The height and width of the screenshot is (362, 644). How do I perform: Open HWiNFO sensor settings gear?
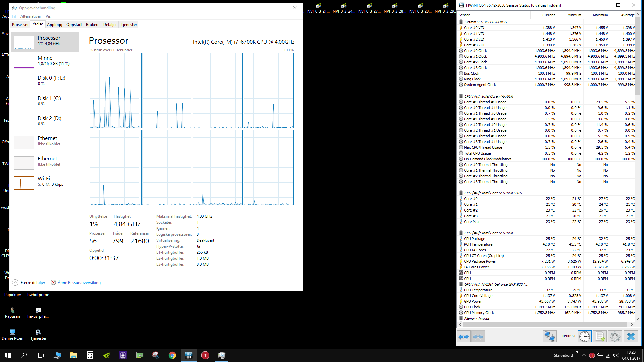pyautogui.click(x=615, y=336)
